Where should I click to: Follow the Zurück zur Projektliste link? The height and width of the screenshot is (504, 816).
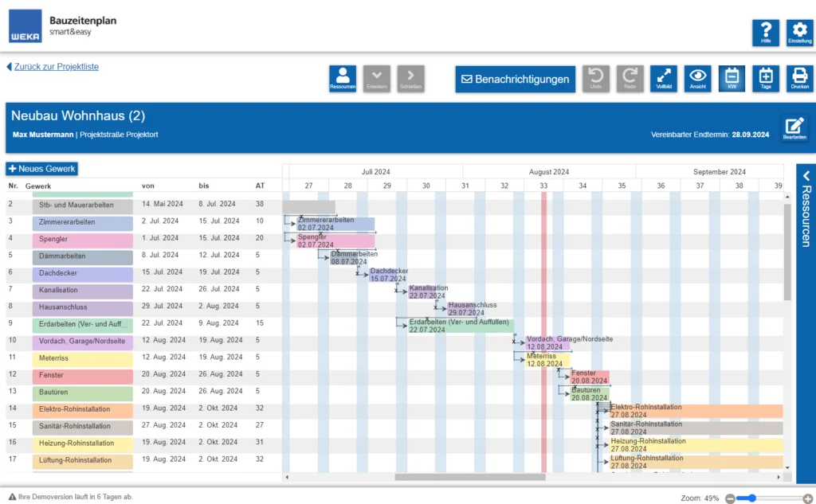tap(53, 66)
